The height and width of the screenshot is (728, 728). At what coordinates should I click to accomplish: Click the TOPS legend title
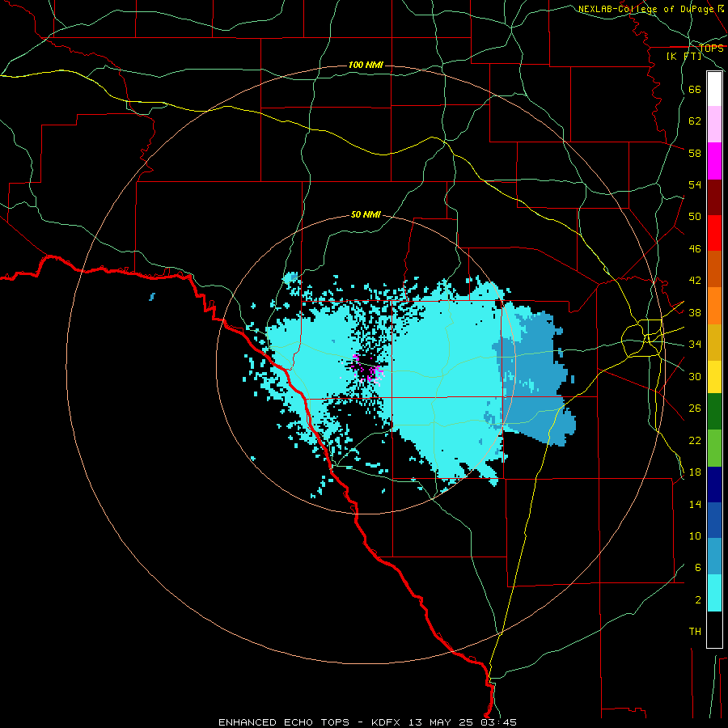pyautogui.click(x=711, y=49)
